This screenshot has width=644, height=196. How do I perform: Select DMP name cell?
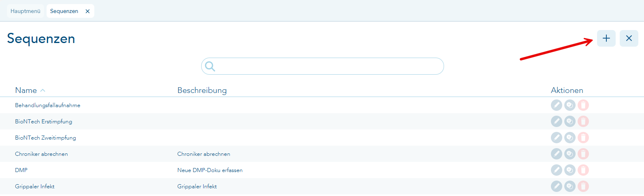[x=21, y=170]
